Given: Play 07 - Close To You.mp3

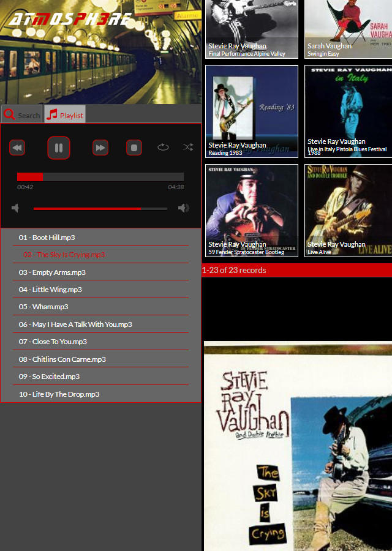Looking at the screenshot, I should click(100, 342).
